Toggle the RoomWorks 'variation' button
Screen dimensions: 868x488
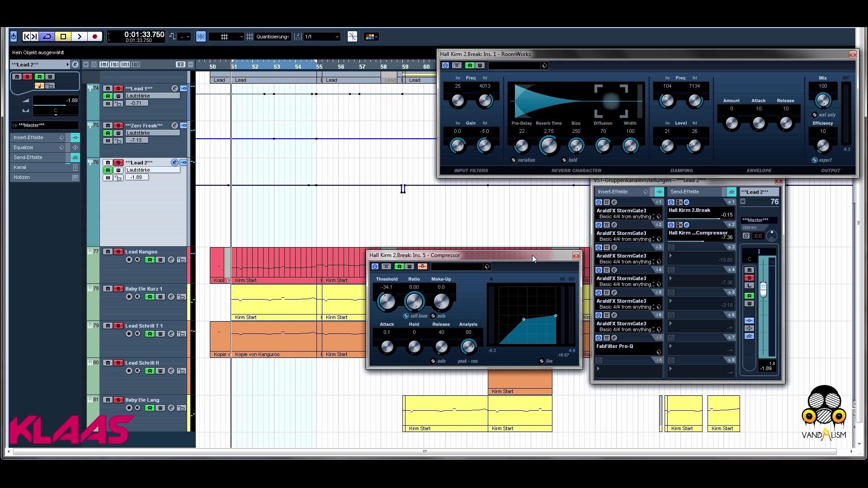pyautogui.click(x=514, y=160)
